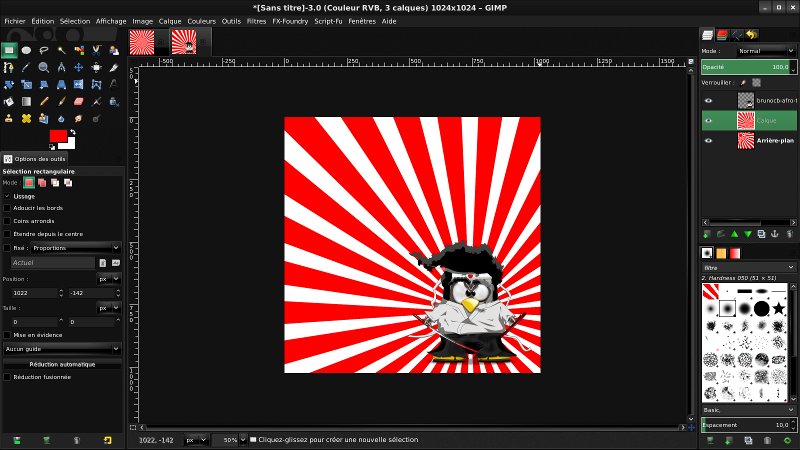The image size is (800, 450).
Task: Select the Scale tool
Action: click(x=26, y=85)
